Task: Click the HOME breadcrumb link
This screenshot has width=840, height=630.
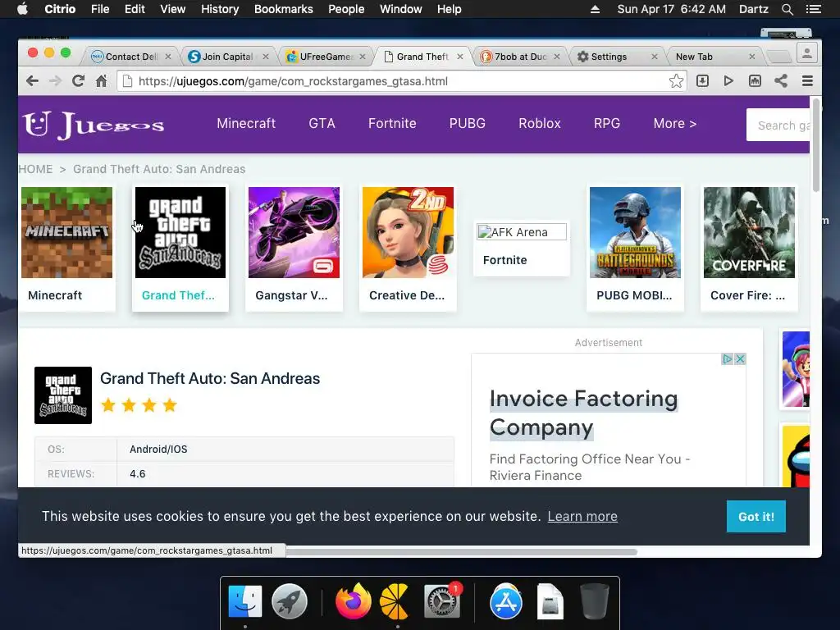Action: coord(35,169)
